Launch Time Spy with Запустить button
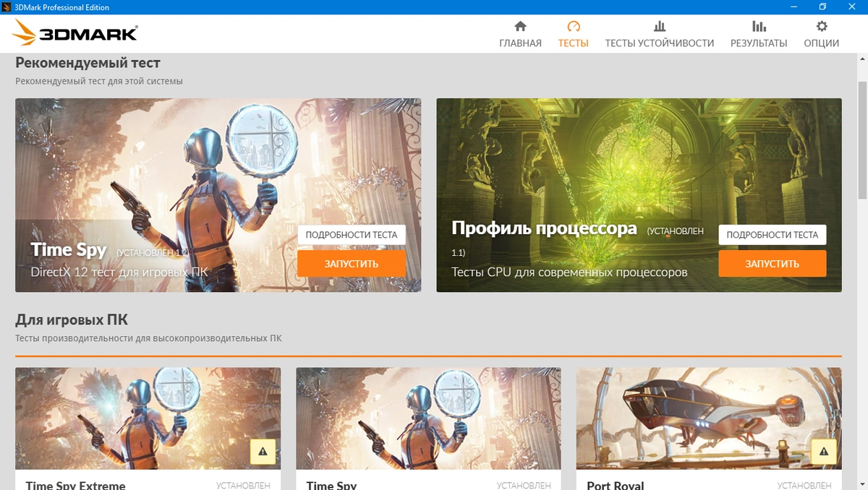The height and width of the screenshot is (490, 868). click(x=352, y=264)
